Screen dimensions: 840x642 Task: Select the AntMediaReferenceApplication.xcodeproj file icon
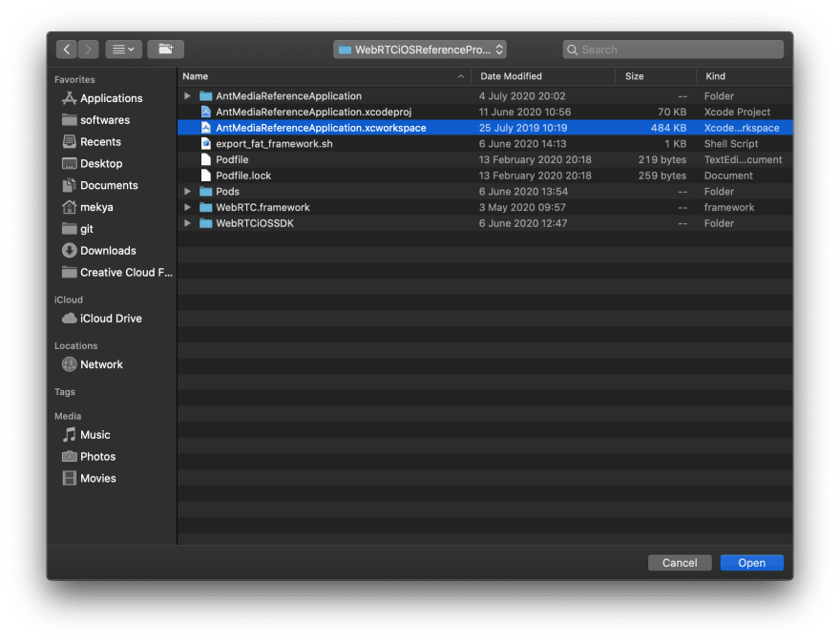click(206, 112)
